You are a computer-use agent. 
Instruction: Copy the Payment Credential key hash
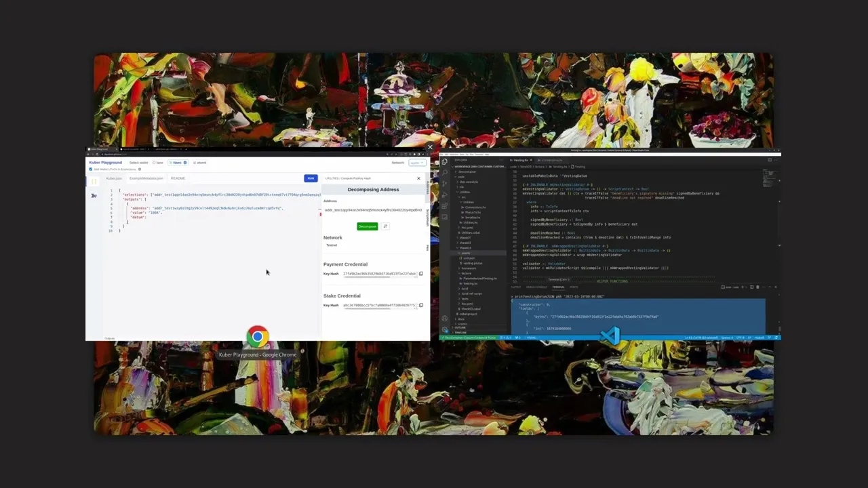click(x=421, y=273)
